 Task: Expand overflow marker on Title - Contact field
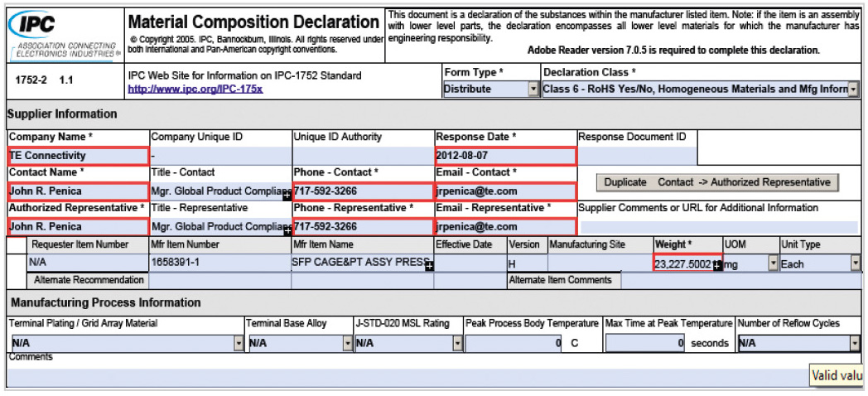point(287,196)
